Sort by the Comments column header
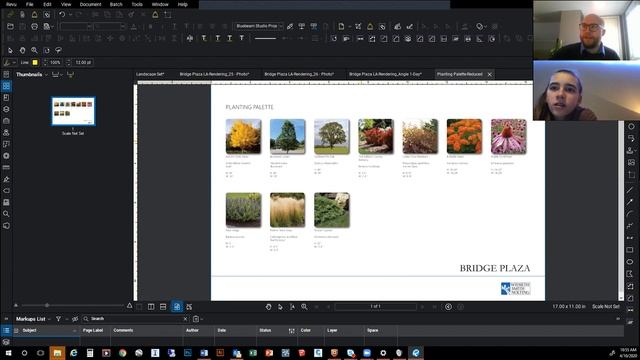 point(123,331)
